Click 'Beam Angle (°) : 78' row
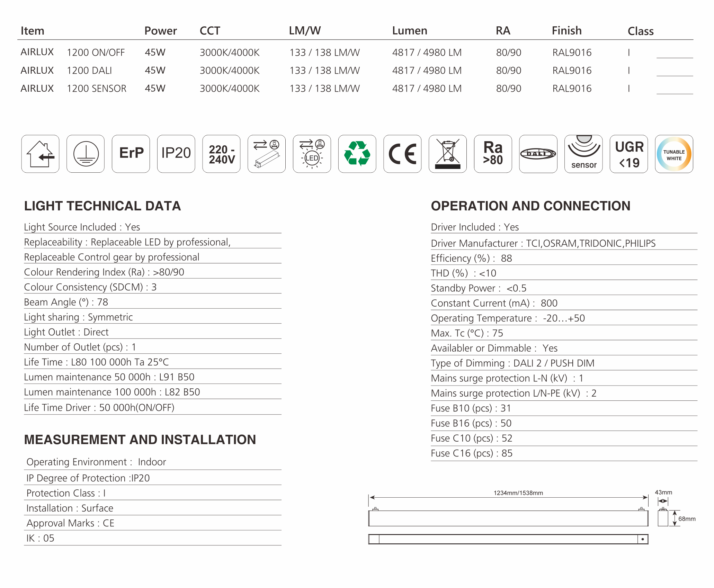 [x=152, y=302]
